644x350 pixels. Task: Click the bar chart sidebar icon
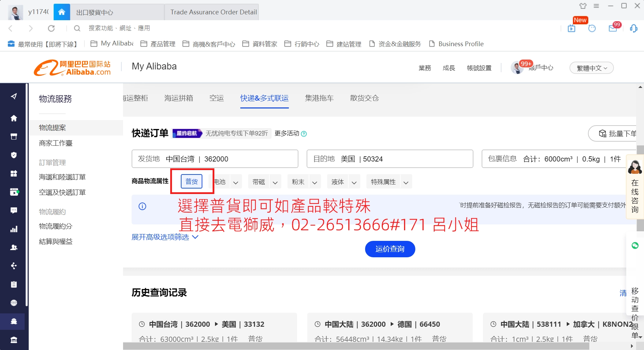[x=14, y=229]
